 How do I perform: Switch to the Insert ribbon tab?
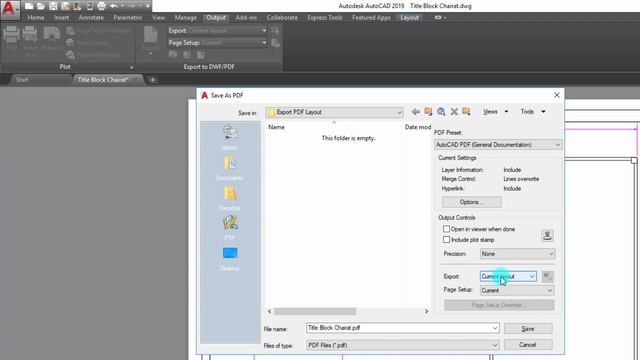[x=62, y=18]
